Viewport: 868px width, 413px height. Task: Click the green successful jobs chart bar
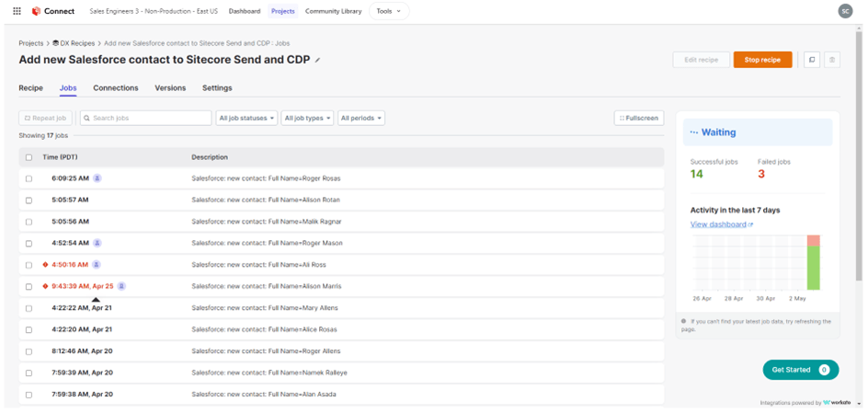(813, 268)
